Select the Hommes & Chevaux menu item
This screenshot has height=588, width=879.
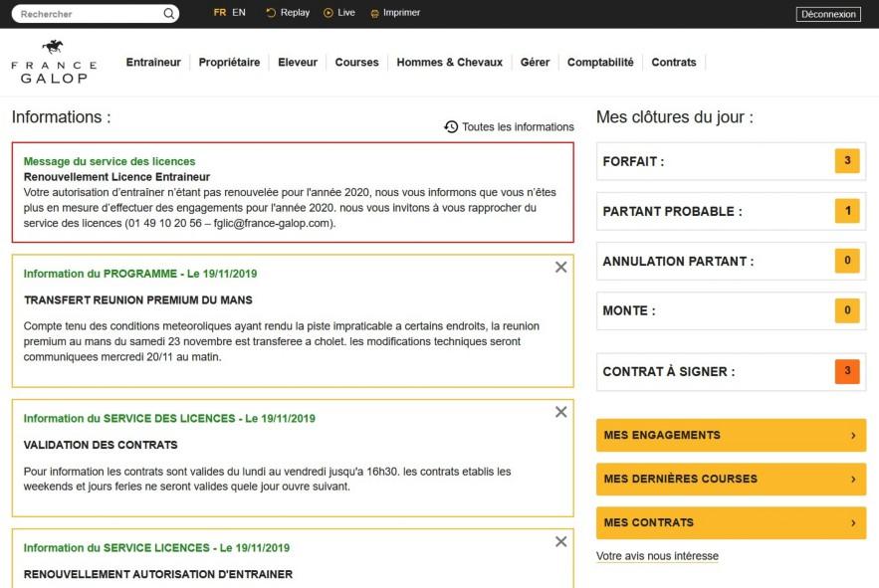450,61
